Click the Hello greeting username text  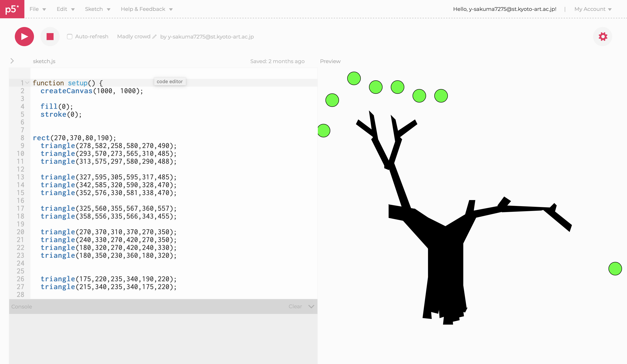(x=505, y=9)
